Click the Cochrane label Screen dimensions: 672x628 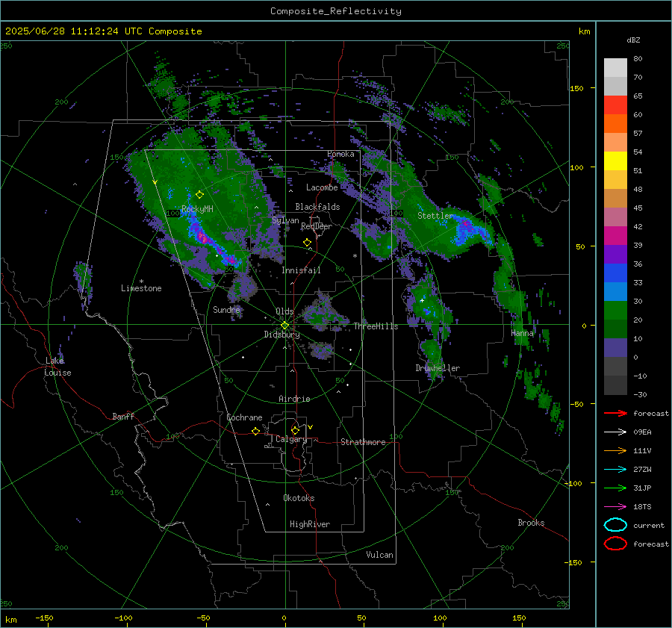coord(244,417)
